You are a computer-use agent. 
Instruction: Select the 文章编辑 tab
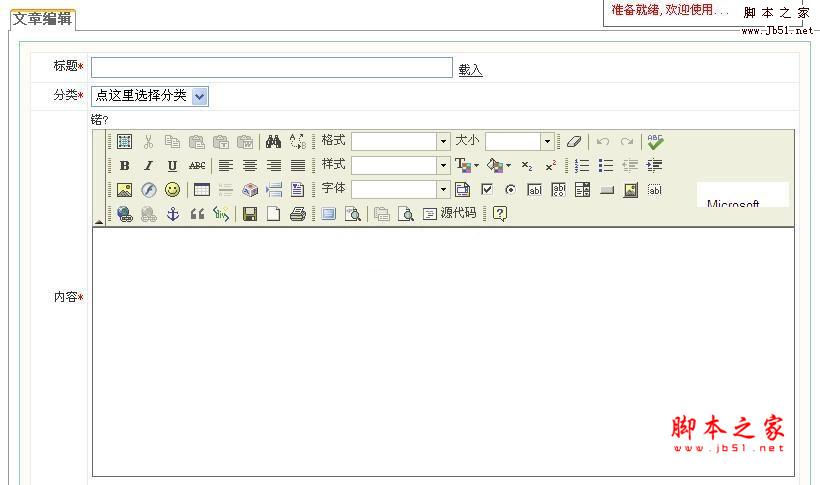click(x=42, y=19)
